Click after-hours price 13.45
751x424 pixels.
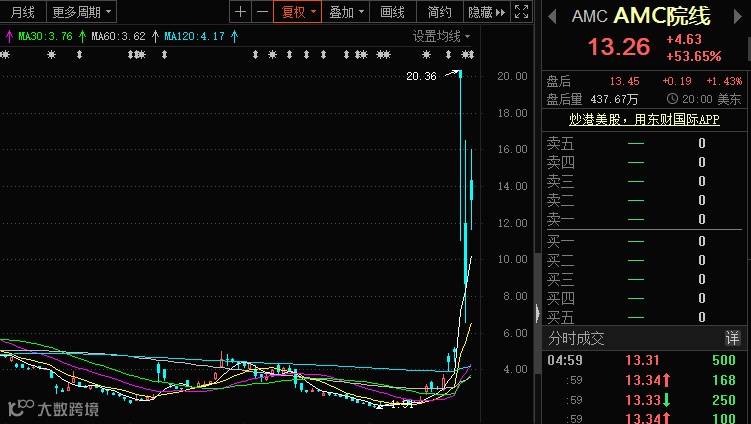624,81
